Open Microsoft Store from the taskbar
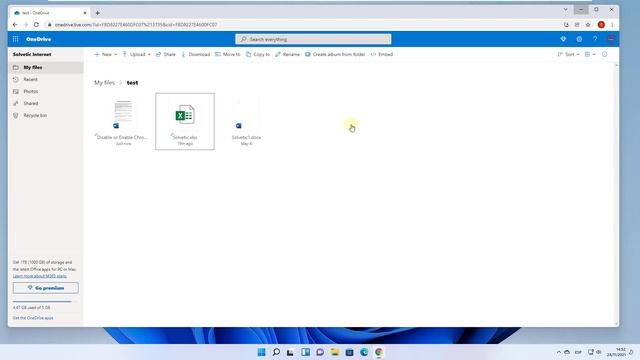 349,352
